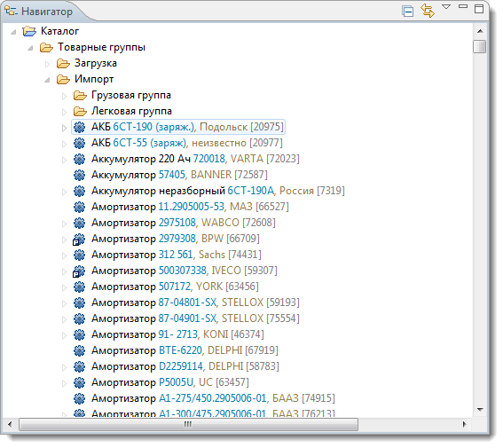
Task: Click linked gear icon of Амортизатор 500307338
Action: 79,271
